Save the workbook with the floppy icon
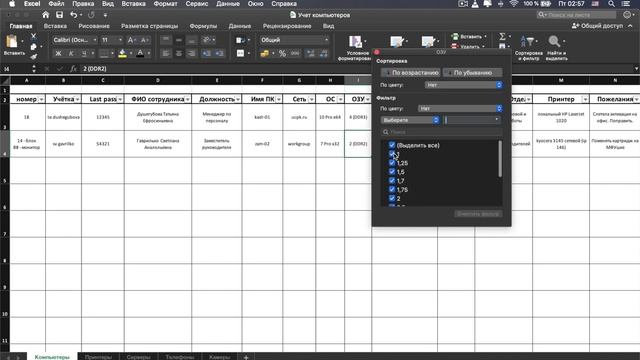The height and width of the screenshot is (360, 640). [x=60, y=15]
